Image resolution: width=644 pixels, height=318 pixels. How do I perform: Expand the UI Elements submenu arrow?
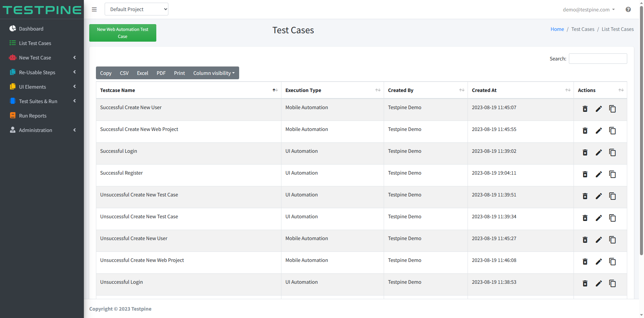(74, 86)
